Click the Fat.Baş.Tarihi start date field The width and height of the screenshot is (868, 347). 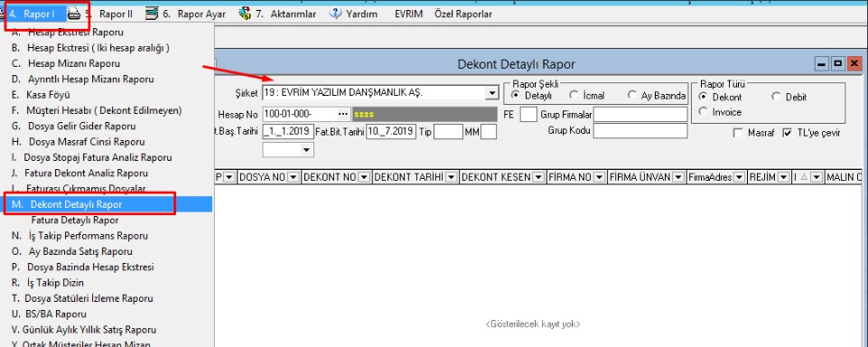pyautogui.click(x=288, y=132)
